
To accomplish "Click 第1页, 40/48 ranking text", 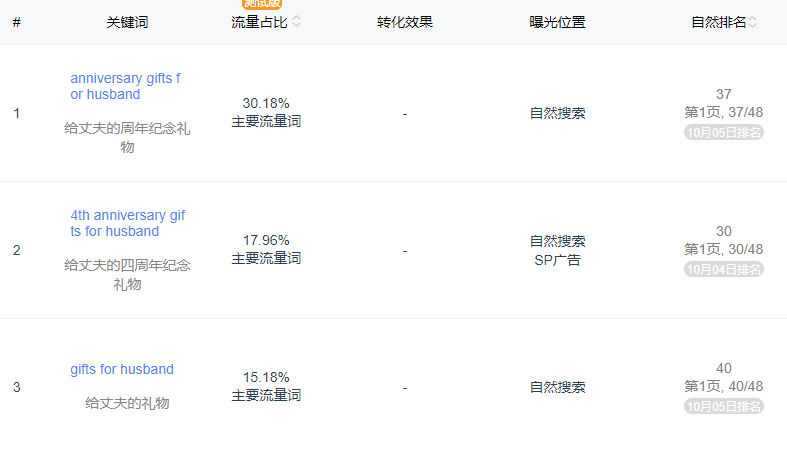I will pyautogui.click(x=724, y=386).
